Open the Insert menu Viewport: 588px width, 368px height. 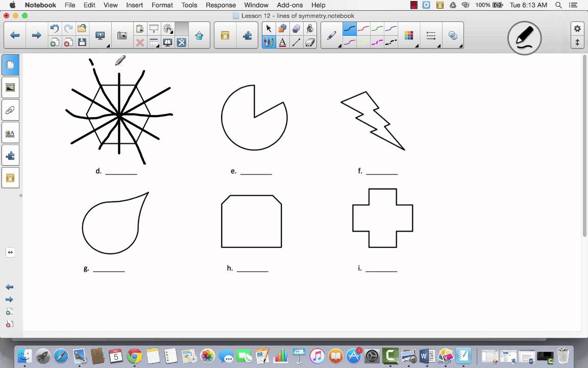pyautogui.click(x=134, y=5)
